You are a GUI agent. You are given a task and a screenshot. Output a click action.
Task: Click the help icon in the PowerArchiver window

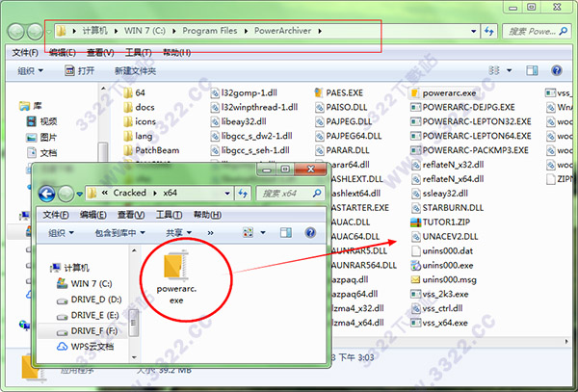point(557,70)
